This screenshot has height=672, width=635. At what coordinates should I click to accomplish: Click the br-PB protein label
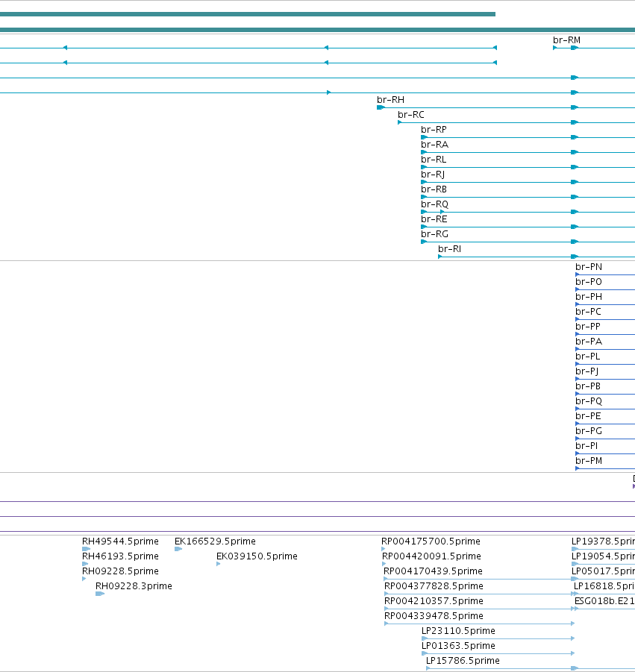point(587,386)
